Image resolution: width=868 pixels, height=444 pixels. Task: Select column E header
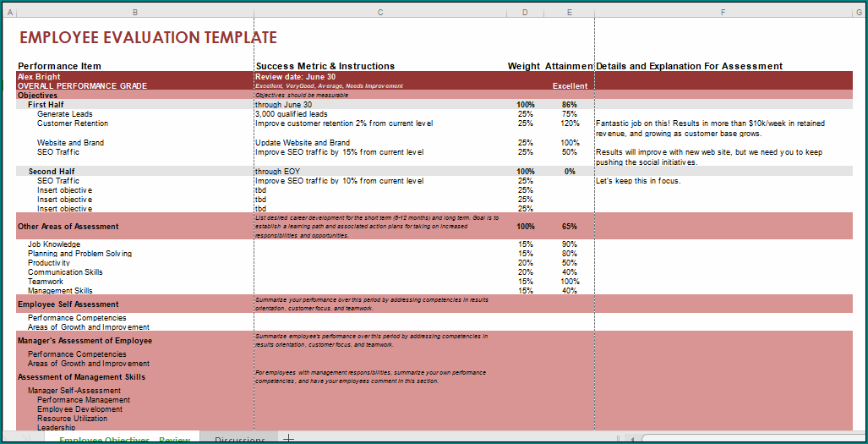(569, 12)
